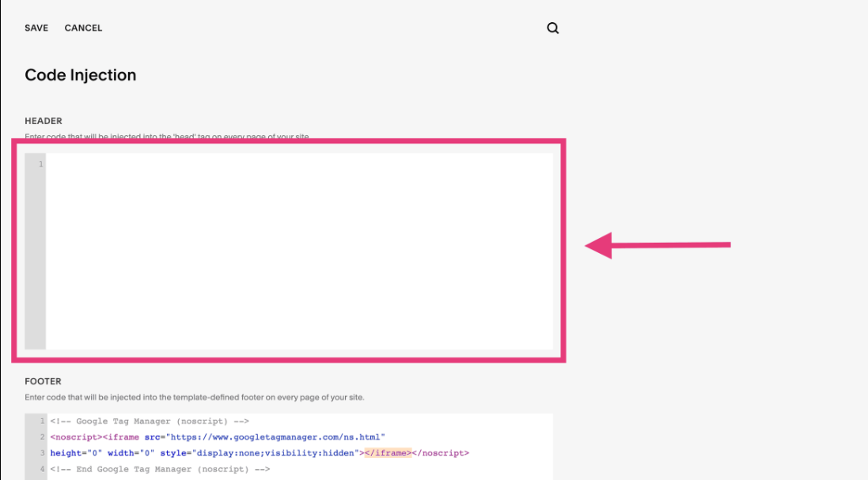Image resolution: width=868 pixels, height=480 pixels.
Task: Click inside the empty Header code editor
Action: (x=299, y=251)
